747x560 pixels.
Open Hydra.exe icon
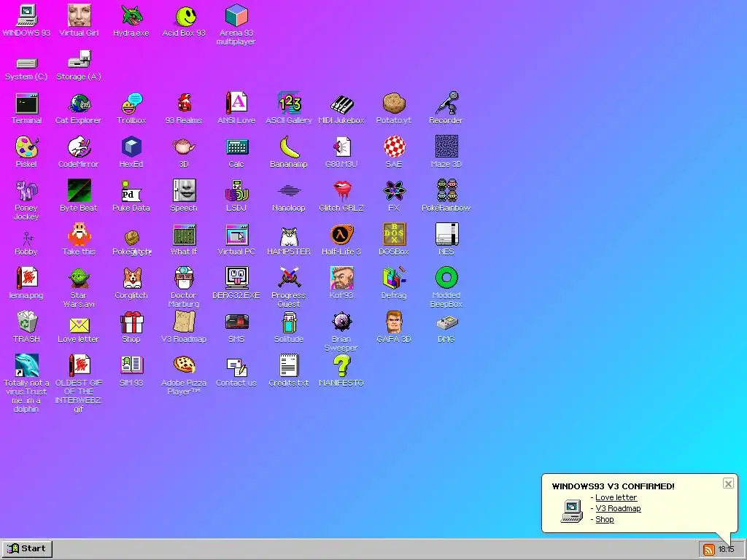click(x=131, y=16)
